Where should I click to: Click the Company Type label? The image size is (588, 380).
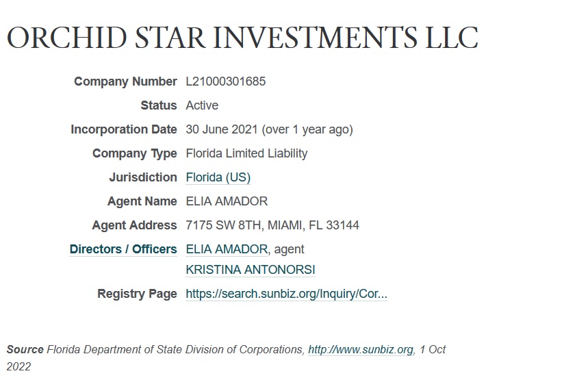click(135, 153)
